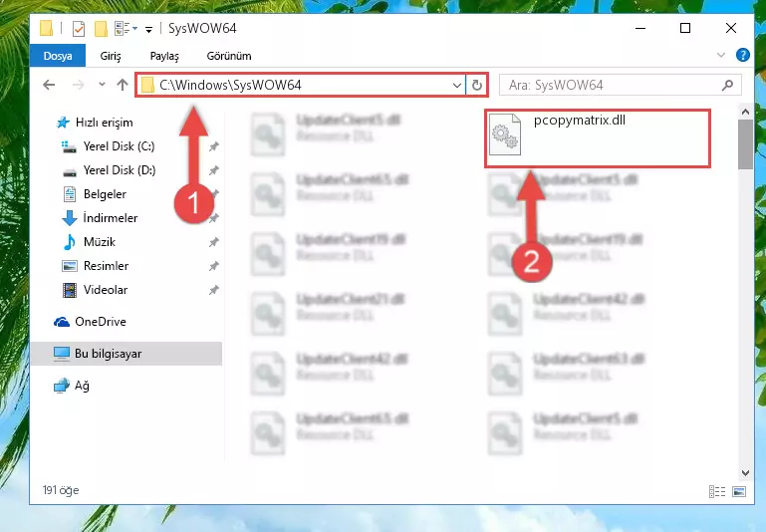
Task: Click the New folder icon in title bar
Action: click(x=101, y=29)
